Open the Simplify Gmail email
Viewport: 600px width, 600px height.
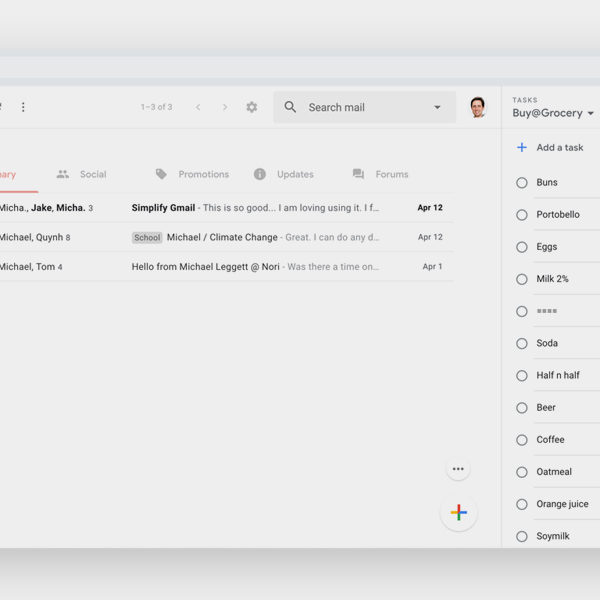[255, 208]
